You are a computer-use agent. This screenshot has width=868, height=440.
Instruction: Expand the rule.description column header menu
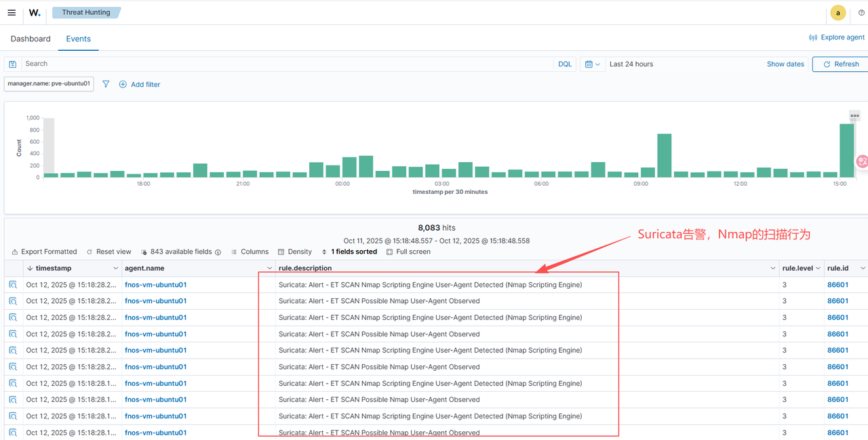[772, 268]
